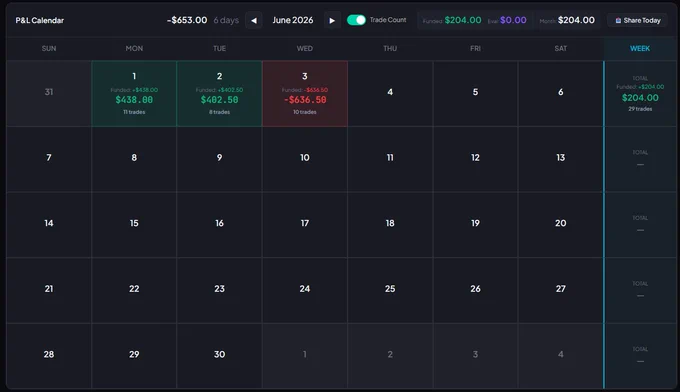Select June 24 calendar day
This screenshot has height=392, width=680.
[x=305, y=290]
